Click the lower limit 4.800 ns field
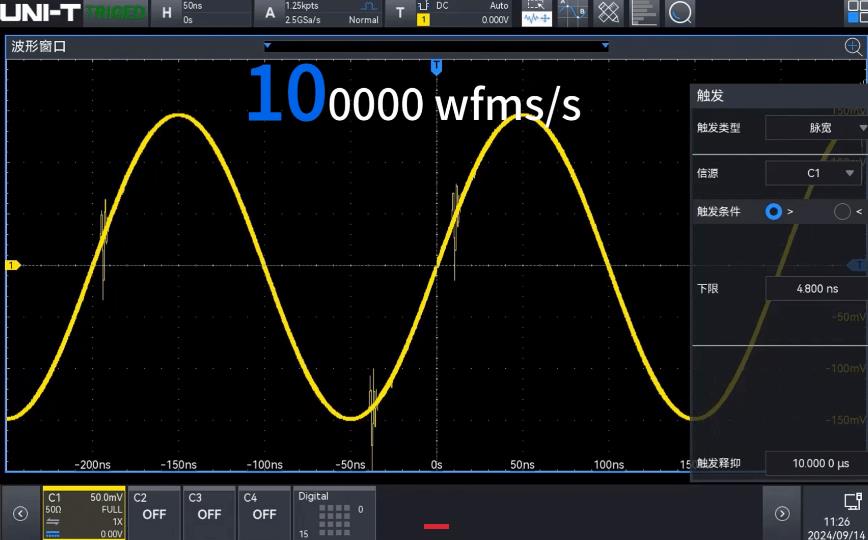Screen dimensions: 868x540 pos(816,289)
